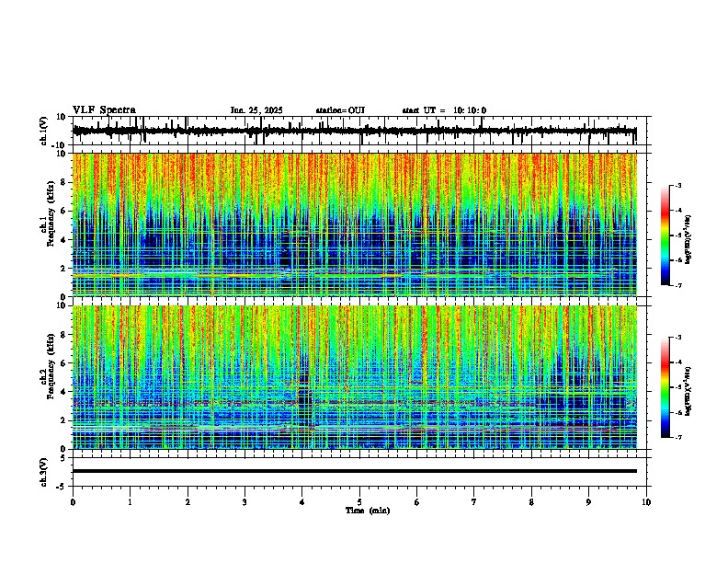This screenshot has height=563, width=728.
Task: Select the "start UT = 10:10:0" text
Action: 444,110
